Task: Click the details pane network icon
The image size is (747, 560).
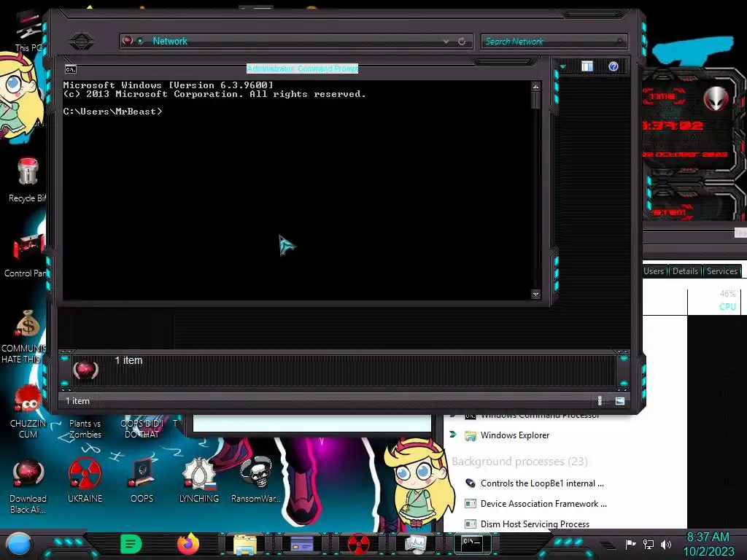Action: point(85,370)
